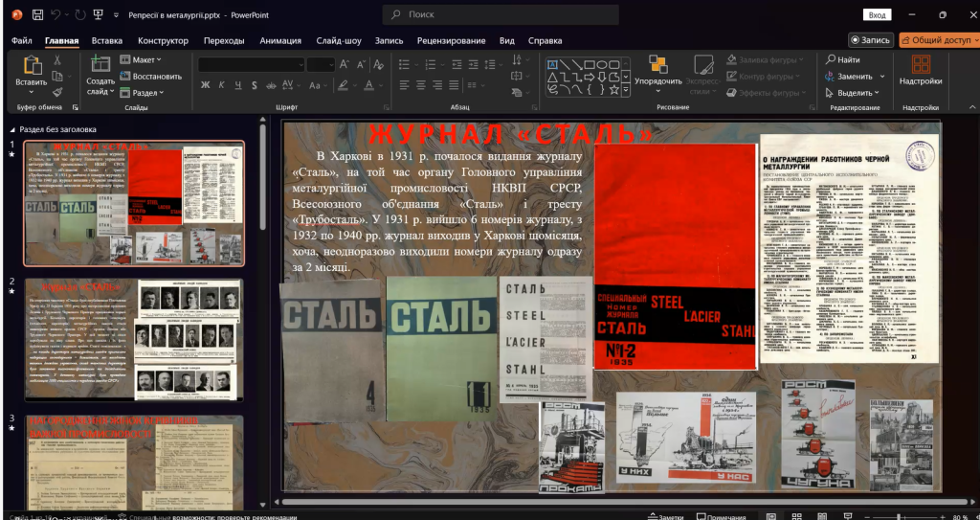Viewport: 980px width, 520px height.
Task: Toggle italic (К) formatting
Action: pos(222,84)
